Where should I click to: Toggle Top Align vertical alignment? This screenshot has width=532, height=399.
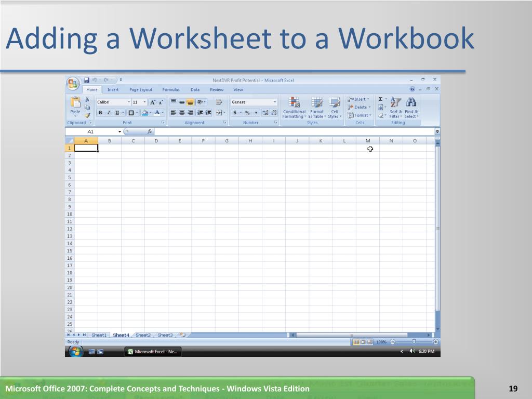173,102
